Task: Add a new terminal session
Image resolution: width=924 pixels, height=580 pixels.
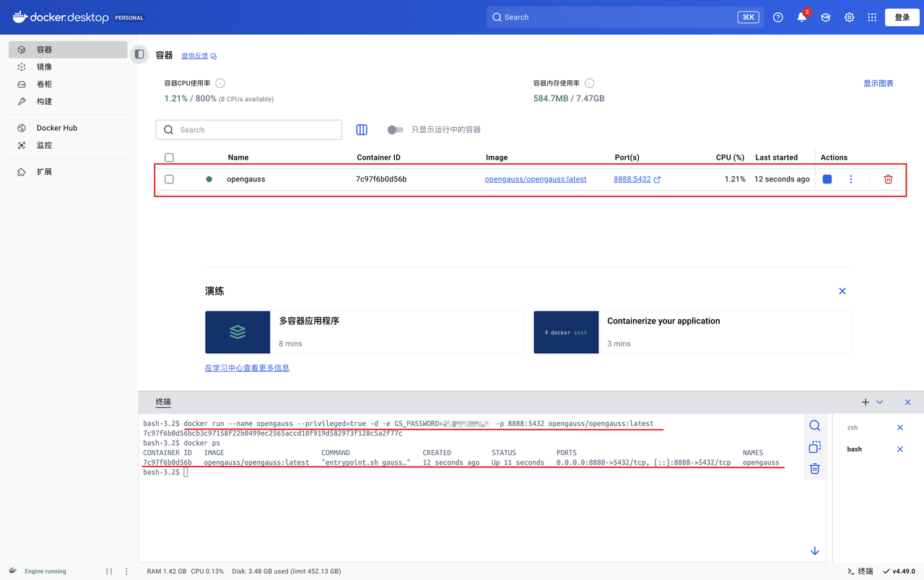Action: coord(866,402)
